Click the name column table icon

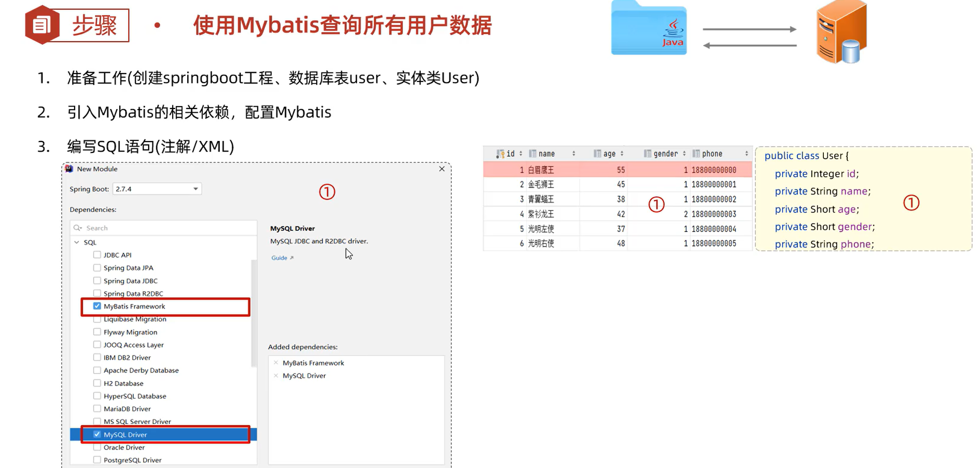(x=533, y=154)
